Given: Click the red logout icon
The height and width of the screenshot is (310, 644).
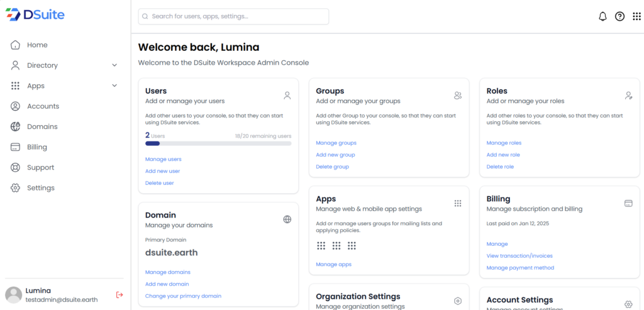Looking at the screenshot, I should coord(119,294).
